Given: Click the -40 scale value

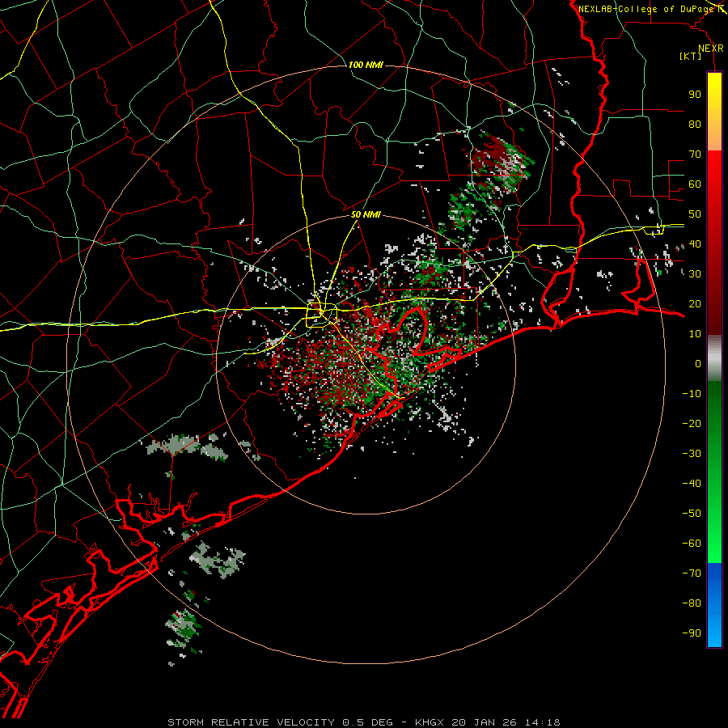Looking at the screenshot, I should click(692, 484).
